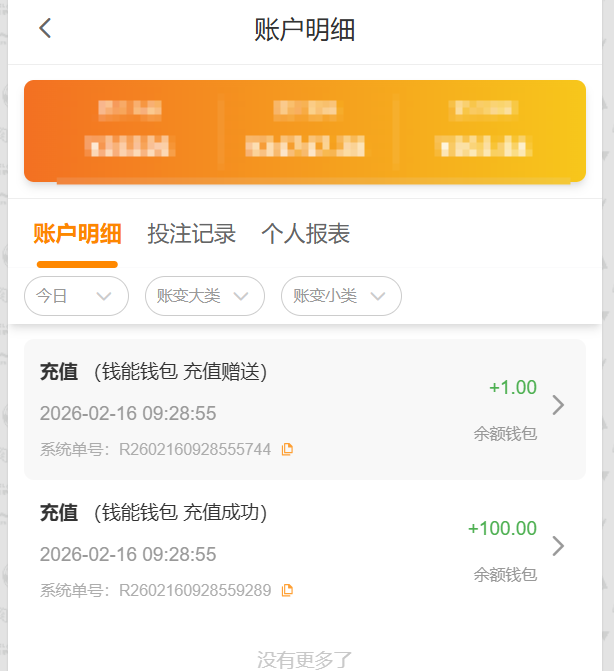Copy order number R2602160928559289
614x671 pixels.
(x=288, y=591)
